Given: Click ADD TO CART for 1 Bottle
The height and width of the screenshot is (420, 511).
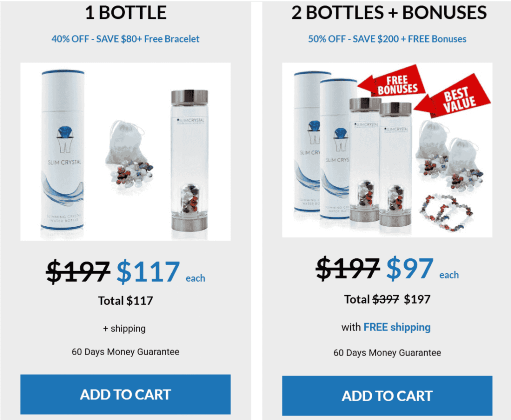Looking at the screenshot, I should pyautogui.click(x=125, y=394).
